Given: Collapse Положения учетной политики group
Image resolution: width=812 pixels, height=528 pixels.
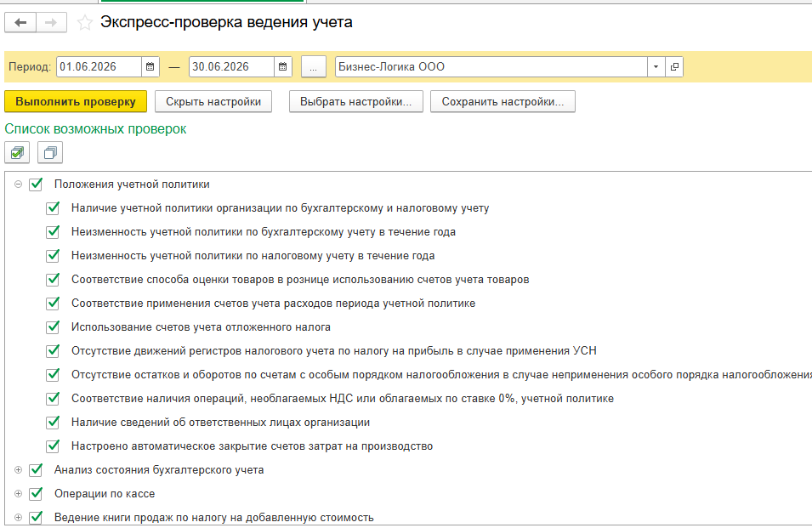Looking at the screenshot, I should coord(18,185).
